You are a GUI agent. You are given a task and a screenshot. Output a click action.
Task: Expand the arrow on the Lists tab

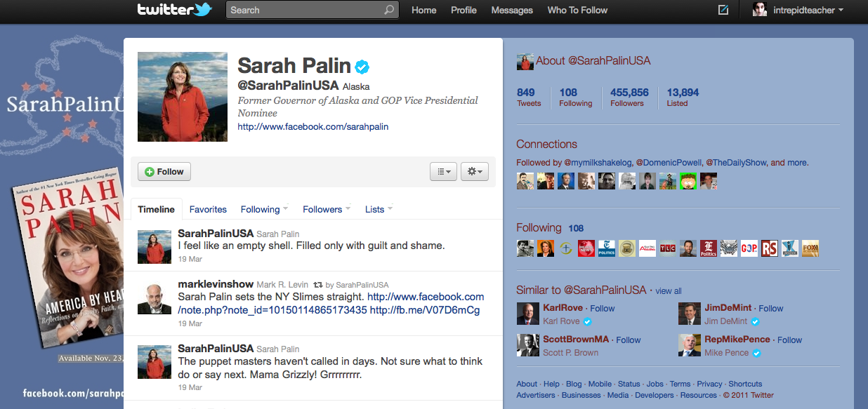(390, 208)
